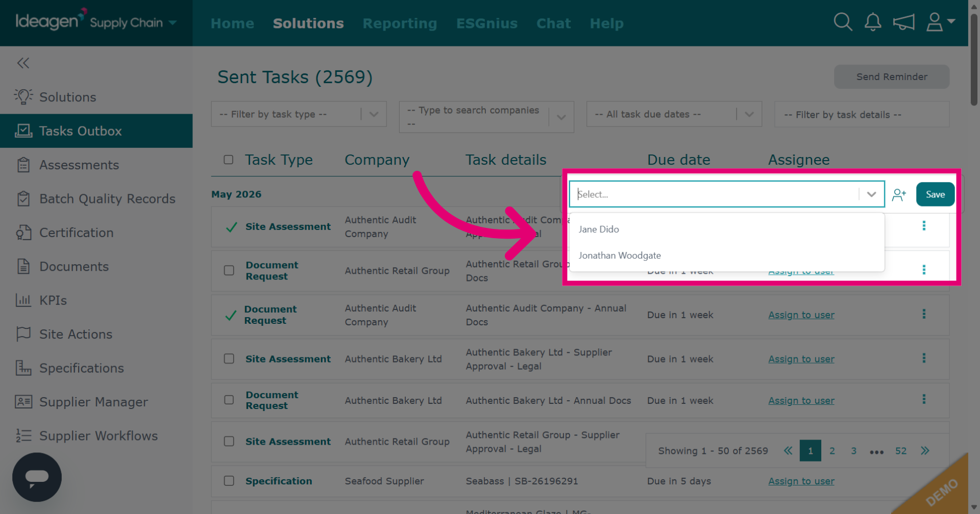Toggle the select-all checkbox in table header
The height and width of the screenshot is (514, 980).
229,160
